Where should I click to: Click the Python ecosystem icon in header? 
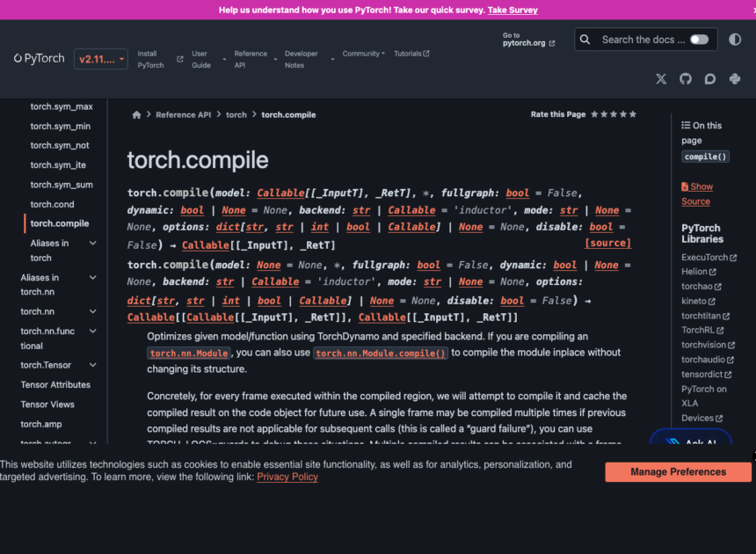point(735,78)
